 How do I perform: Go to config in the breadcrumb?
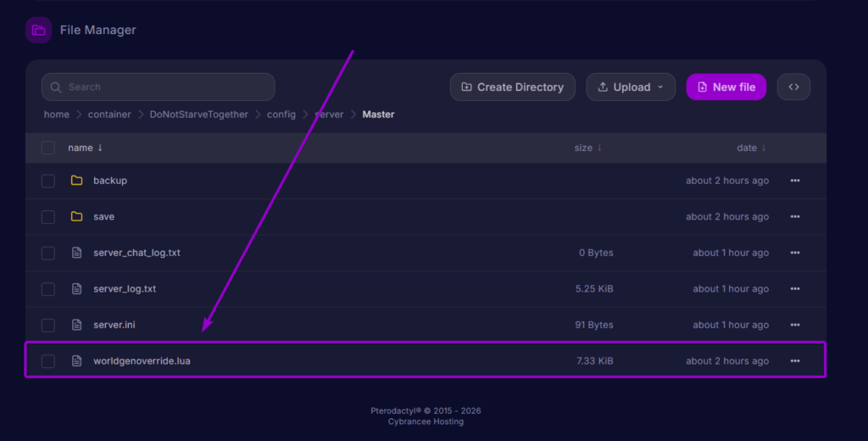[x=281, y=114]
